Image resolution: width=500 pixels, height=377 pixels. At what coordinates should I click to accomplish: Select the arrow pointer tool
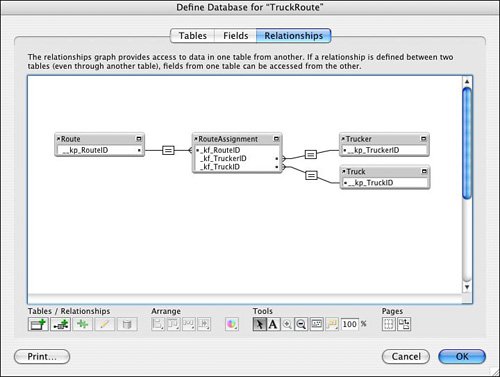[259, 324]
